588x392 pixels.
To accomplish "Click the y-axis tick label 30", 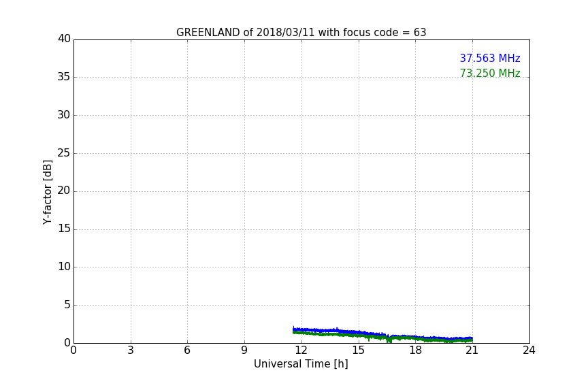I will pos(64,115).
